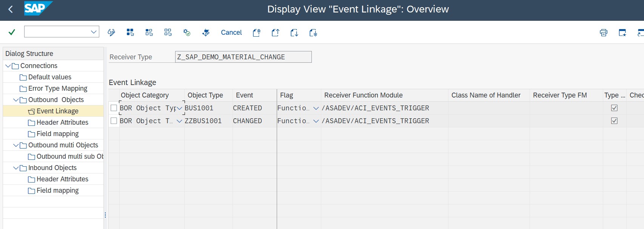Confirm with the green checkmark icon

point(12,32)
